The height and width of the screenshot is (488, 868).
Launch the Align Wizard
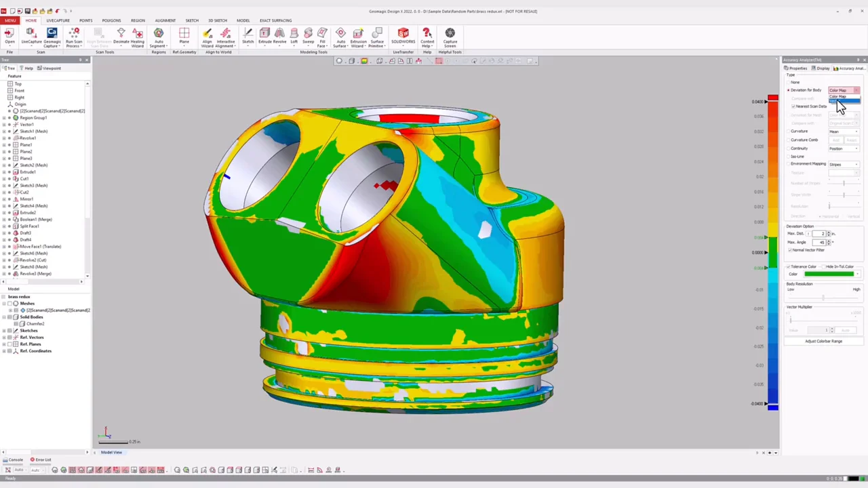point(208,37)
